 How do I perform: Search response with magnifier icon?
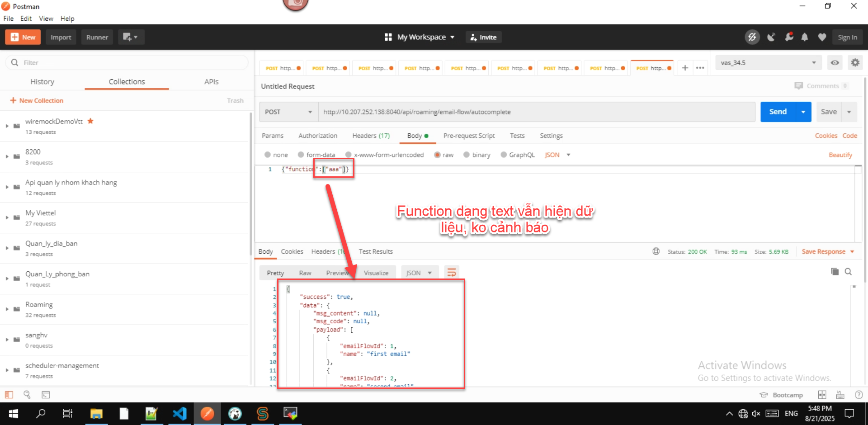(x=848, y=272)
